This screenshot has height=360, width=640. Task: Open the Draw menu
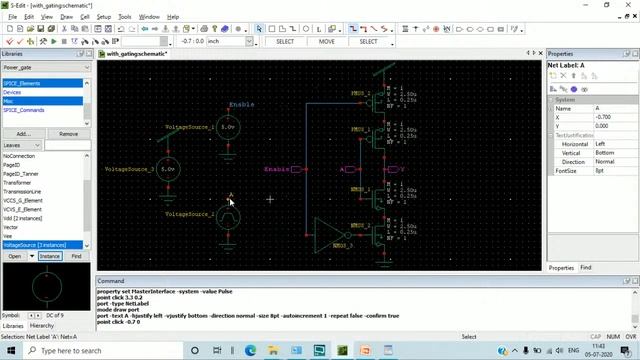click(x=66, y=17)
